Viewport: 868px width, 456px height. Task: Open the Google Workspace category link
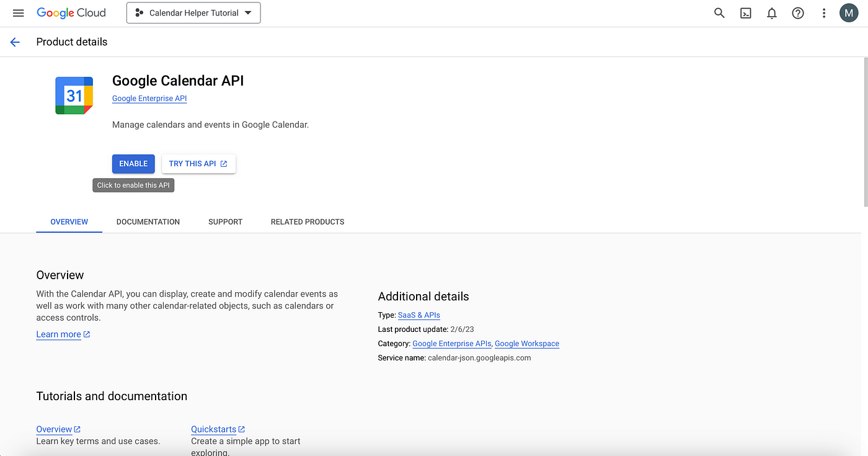point(527,344)
